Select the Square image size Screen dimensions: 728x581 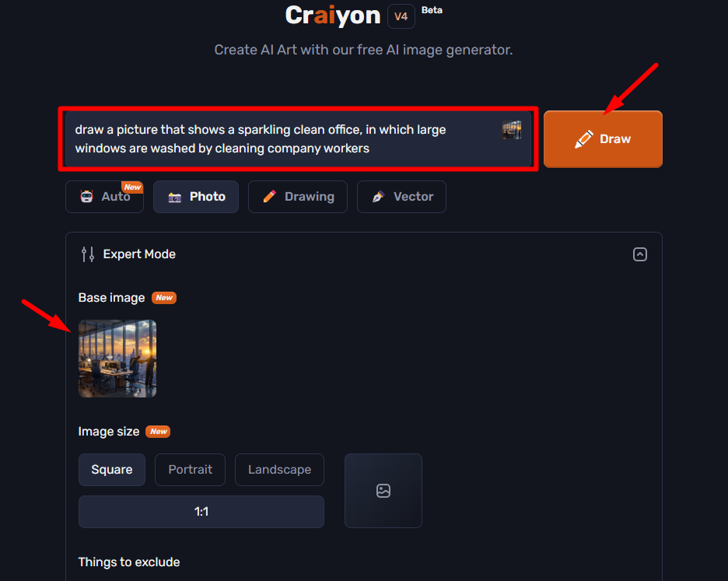[x=112, y=470]
